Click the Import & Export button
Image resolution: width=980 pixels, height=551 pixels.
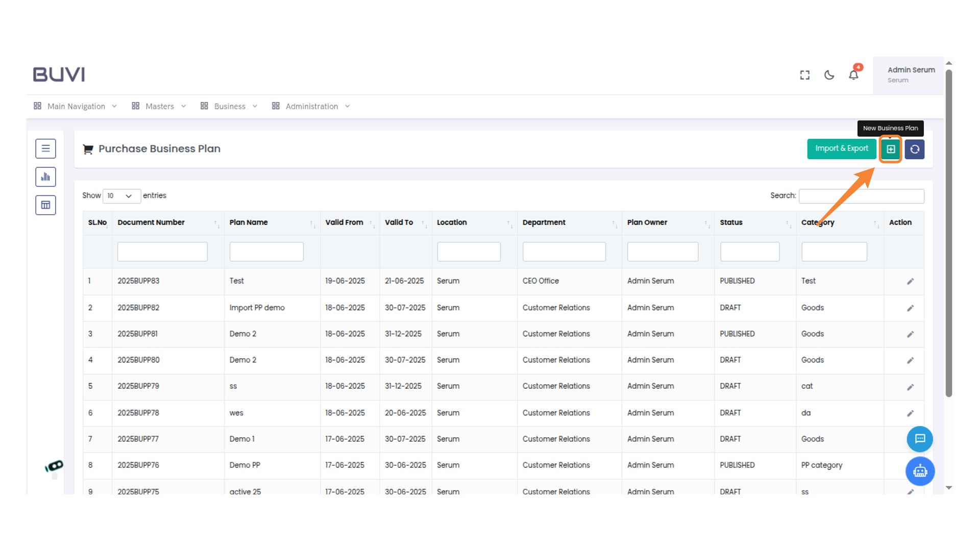click(x=841, y=148)
